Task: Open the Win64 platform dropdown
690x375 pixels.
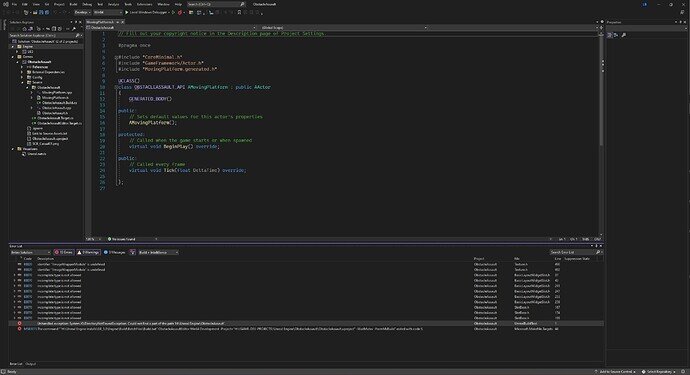Action: [x=108, y=12]
